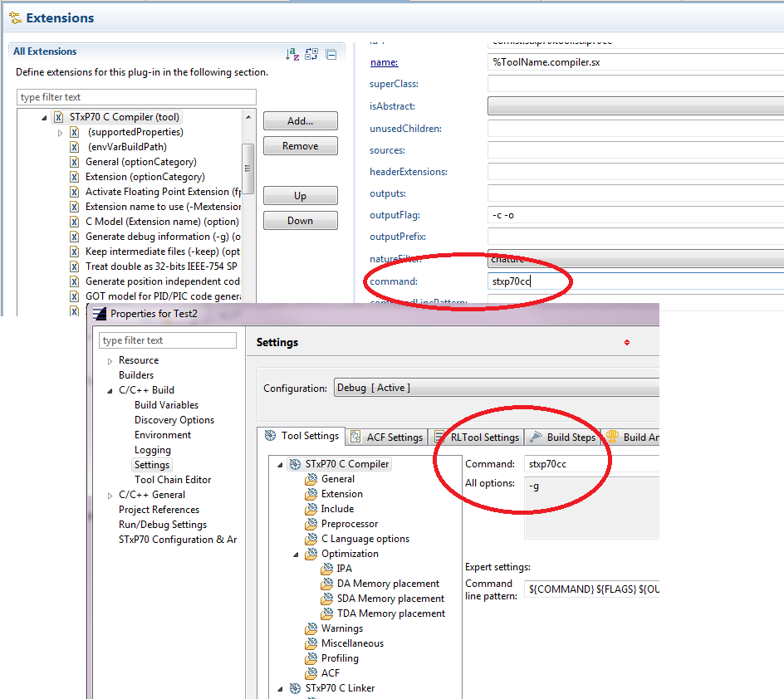Image resolution: width=784 pixels, height=699 pixels.
Task: Click the STxP70 C Compiler (tool) element icon
Action: [x=58, y=117]
